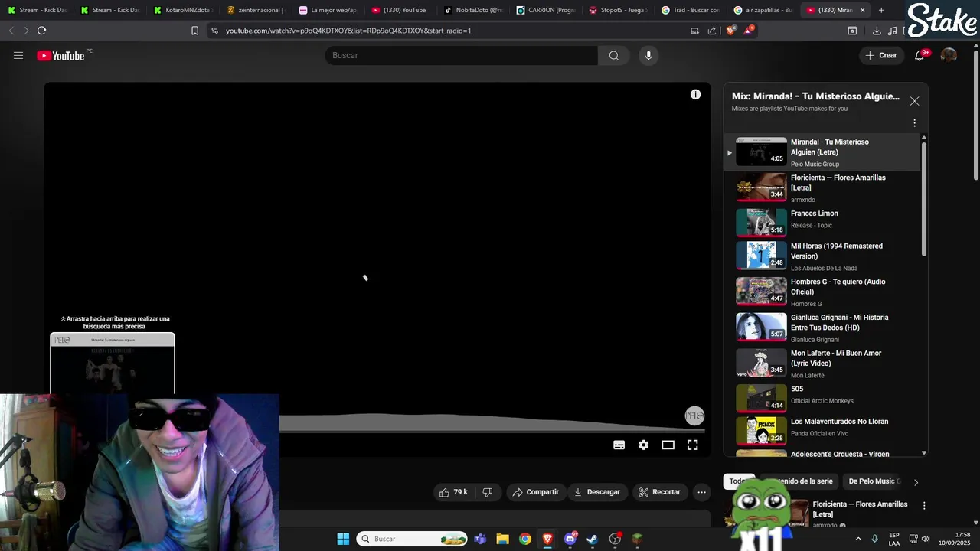Play Hombres G Te quiero
980x551 pixels.
[822, 292]
